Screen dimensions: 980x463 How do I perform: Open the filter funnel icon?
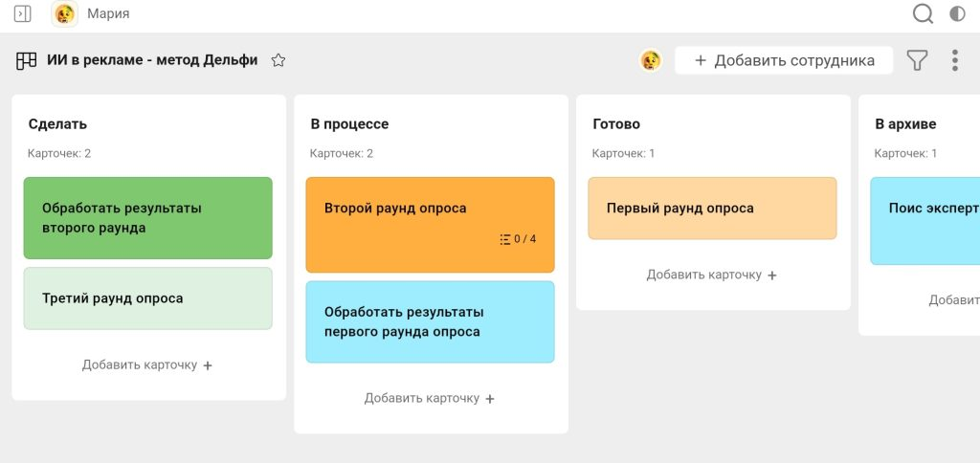coord(917,60)
